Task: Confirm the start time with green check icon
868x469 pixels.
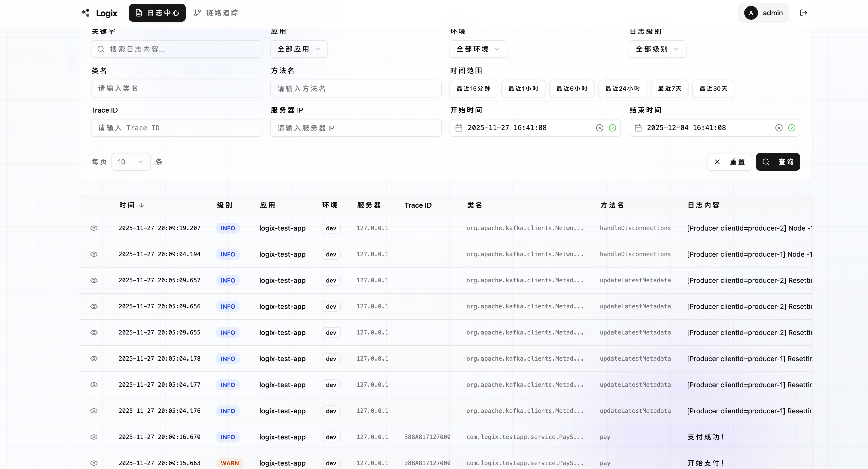Action: point(612,128)
